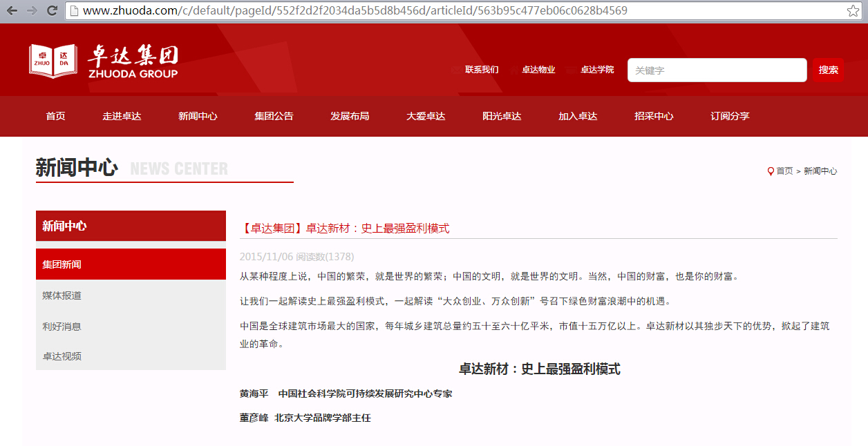
Task: Open 加入卓达 navigation item
Action: tap(578, 116)
